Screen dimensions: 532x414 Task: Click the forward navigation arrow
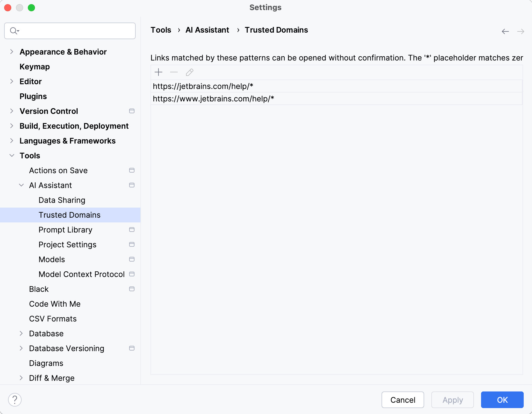520,31
